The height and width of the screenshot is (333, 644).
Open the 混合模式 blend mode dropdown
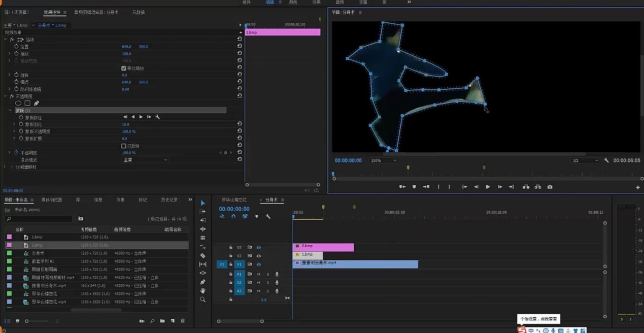(144, 160)
